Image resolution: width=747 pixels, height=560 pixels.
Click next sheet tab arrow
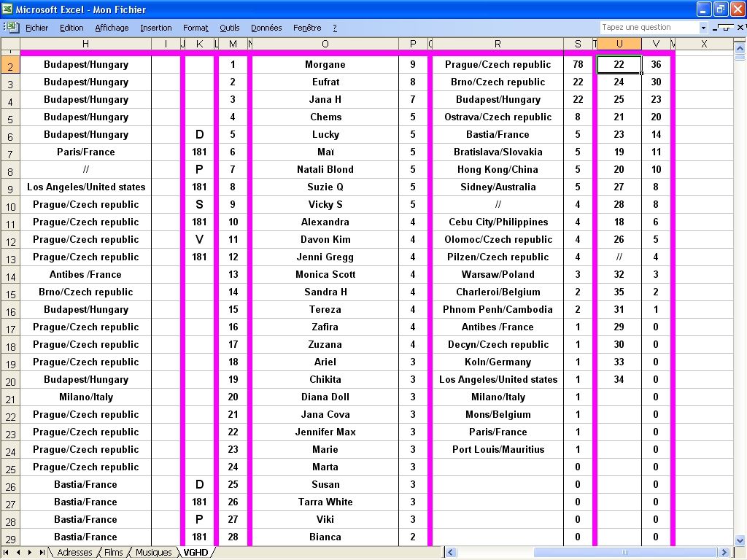click(x=29, y=553)
